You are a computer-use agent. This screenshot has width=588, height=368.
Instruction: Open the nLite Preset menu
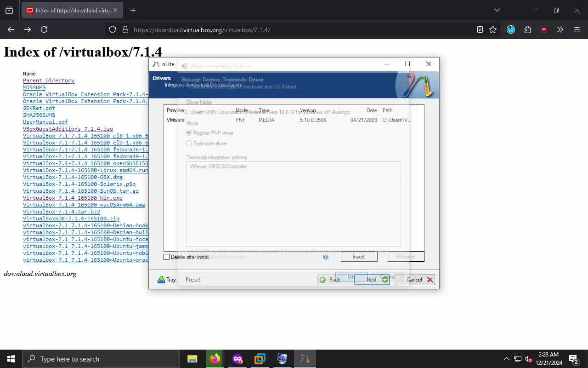(193, 280)
